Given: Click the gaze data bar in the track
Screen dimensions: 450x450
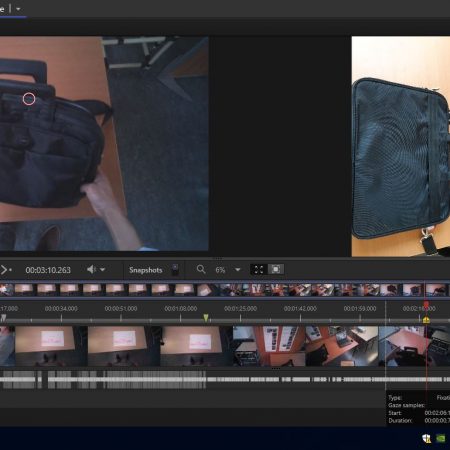Looking at the screenshot, I should (x=225, y=380).
